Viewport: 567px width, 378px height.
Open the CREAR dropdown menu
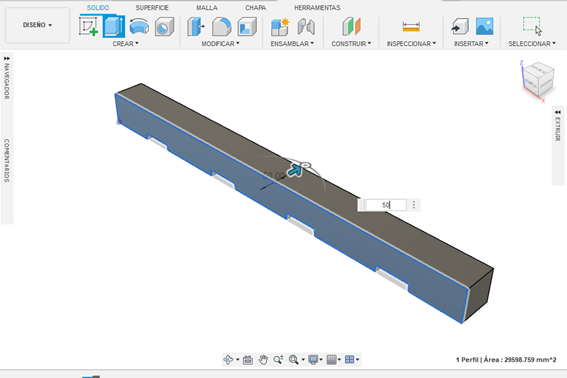[x=125, y=43]
